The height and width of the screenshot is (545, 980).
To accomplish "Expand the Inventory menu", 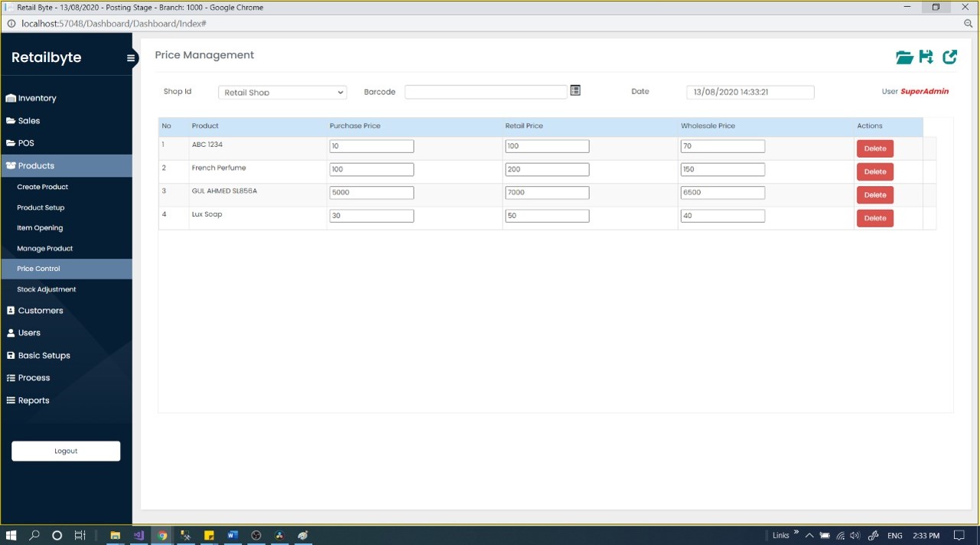I will [66, 98].
